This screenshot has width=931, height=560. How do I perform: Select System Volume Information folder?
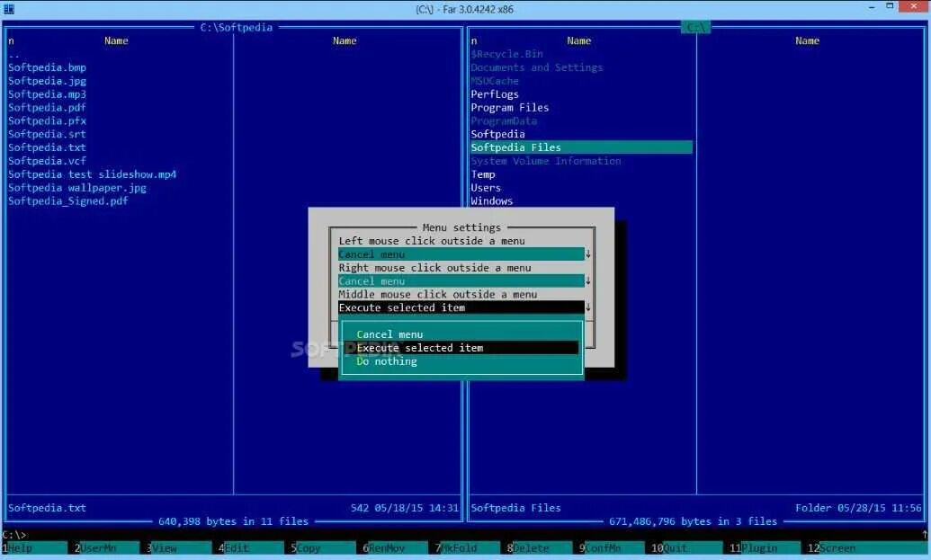tap(546, 161)
